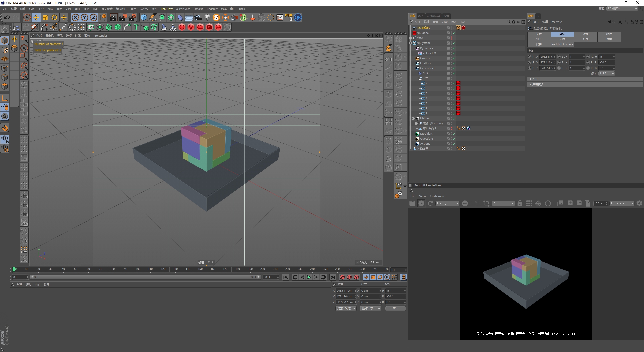Expand the 备份 tree node
The height and width of the screenshot is (352, 644).
pyautogui.click(x=411, y=38)
